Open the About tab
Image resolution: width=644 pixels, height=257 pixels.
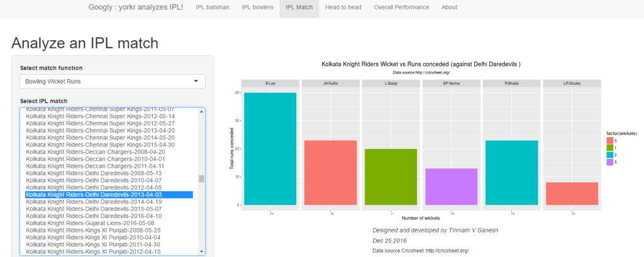coord(449,8)
